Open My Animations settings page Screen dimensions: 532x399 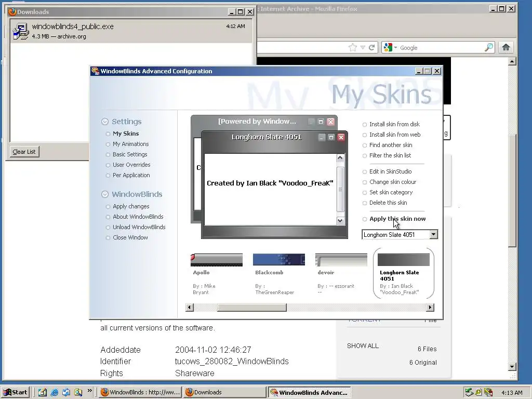click(x=130, y=144)
